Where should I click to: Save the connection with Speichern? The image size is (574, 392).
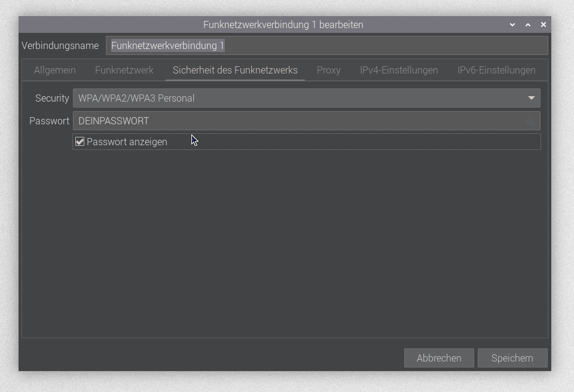coord(512,358)
